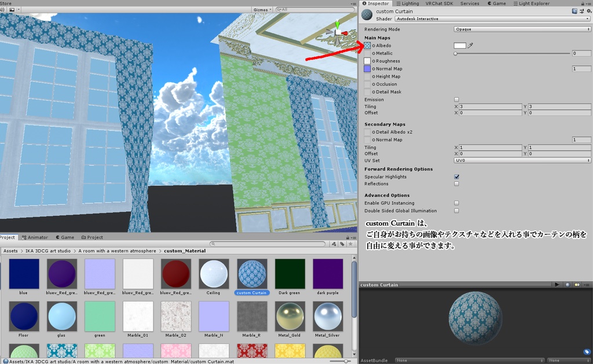
Task: Open the Shader dropdown (Autodesk Interactive)
Action: point(492,19)
